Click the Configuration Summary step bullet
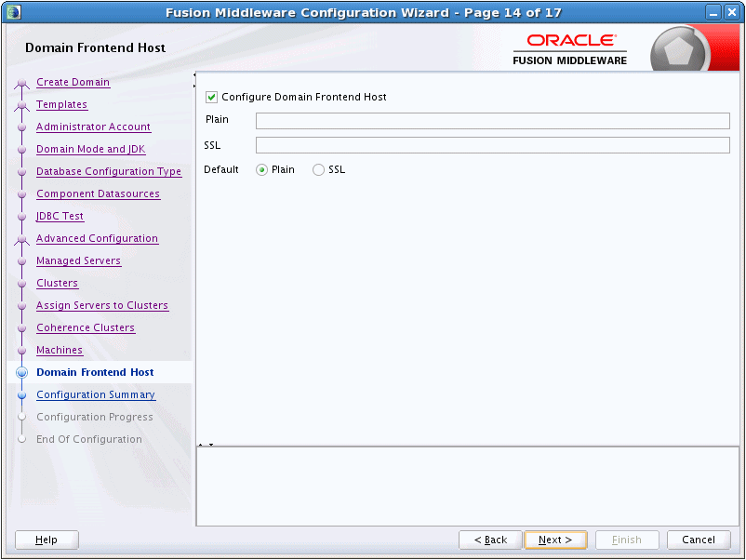 tap(22, 395)
